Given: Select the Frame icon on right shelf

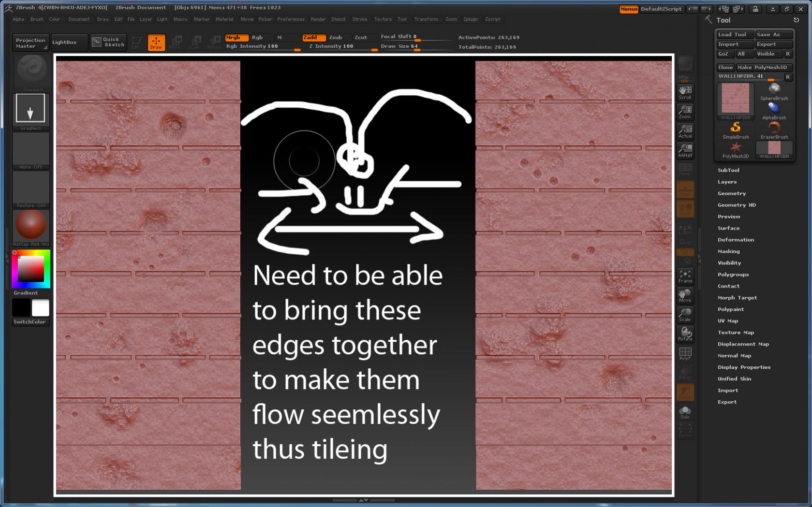Looking at the screenshot, I should click(x=685, y=275).
